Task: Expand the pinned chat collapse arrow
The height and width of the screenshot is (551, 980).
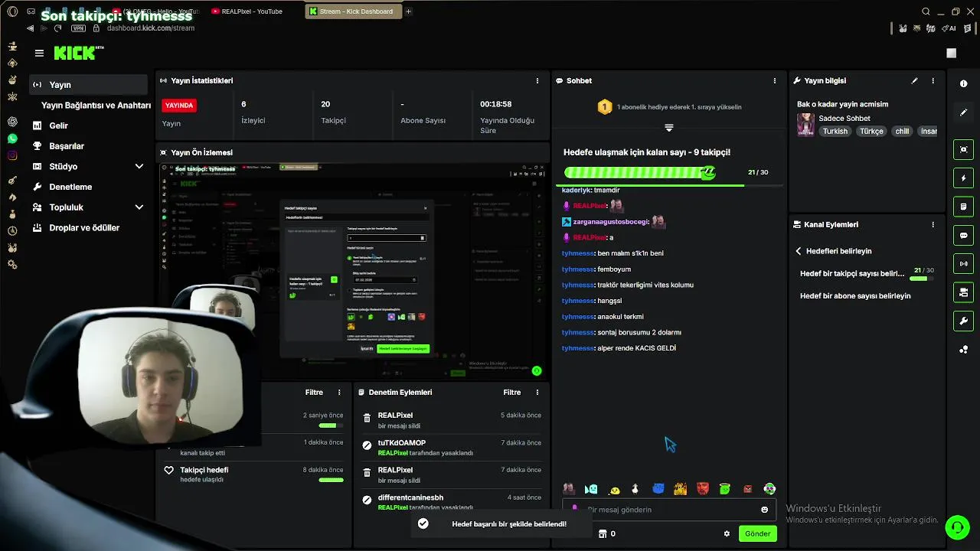Action: click(x=669, y=128)
